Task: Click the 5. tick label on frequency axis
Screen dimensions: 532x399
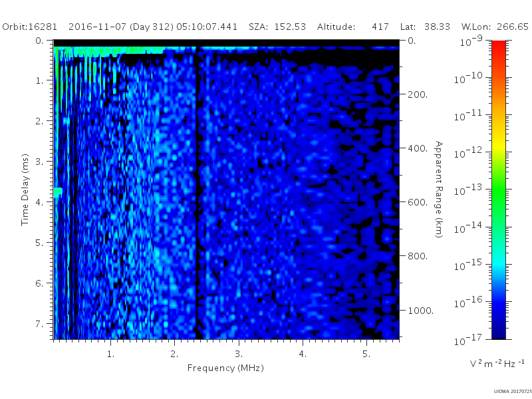Action: coord(366,354)
